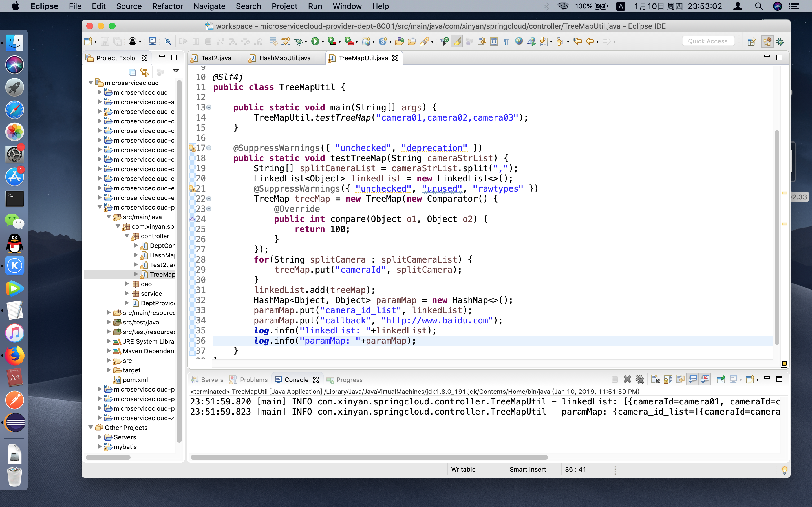Open the Run button dropdown arrow
Viewport: 812px width, 507px height.
coord(323,42)
